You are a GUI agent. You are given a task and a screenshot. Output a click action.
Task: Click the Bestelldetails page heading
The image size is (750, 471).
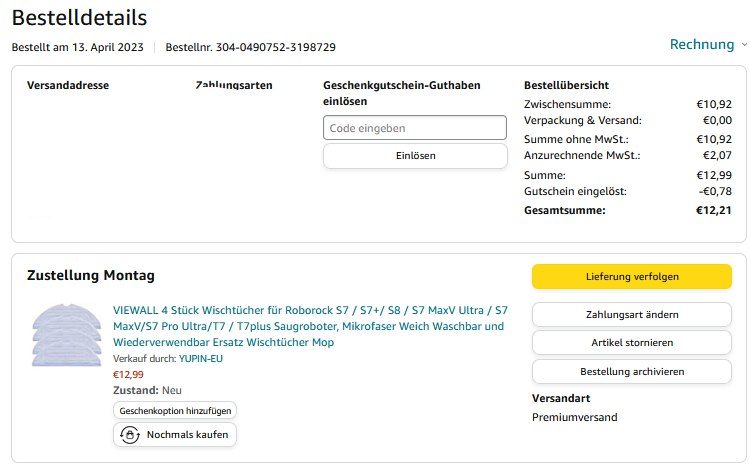point(79,18)
